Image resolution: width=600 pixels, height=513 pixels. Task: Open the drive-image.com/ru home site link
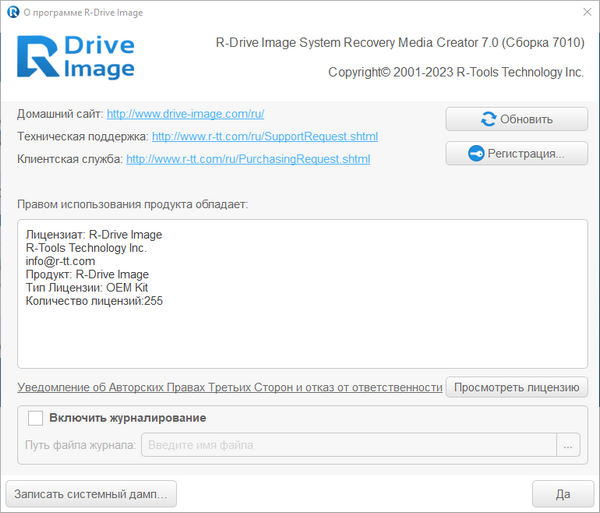[x=185, y=114]
